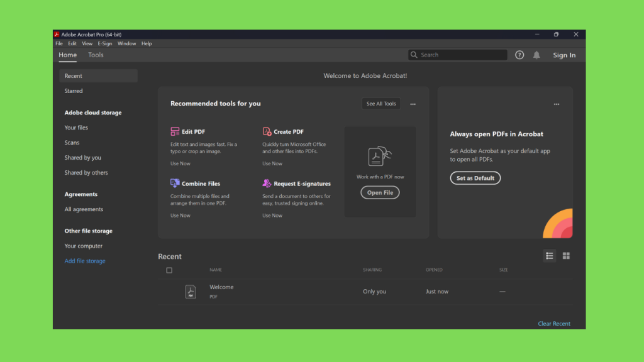Click the Sign In button
644x362 pixels.
[564, 55]
